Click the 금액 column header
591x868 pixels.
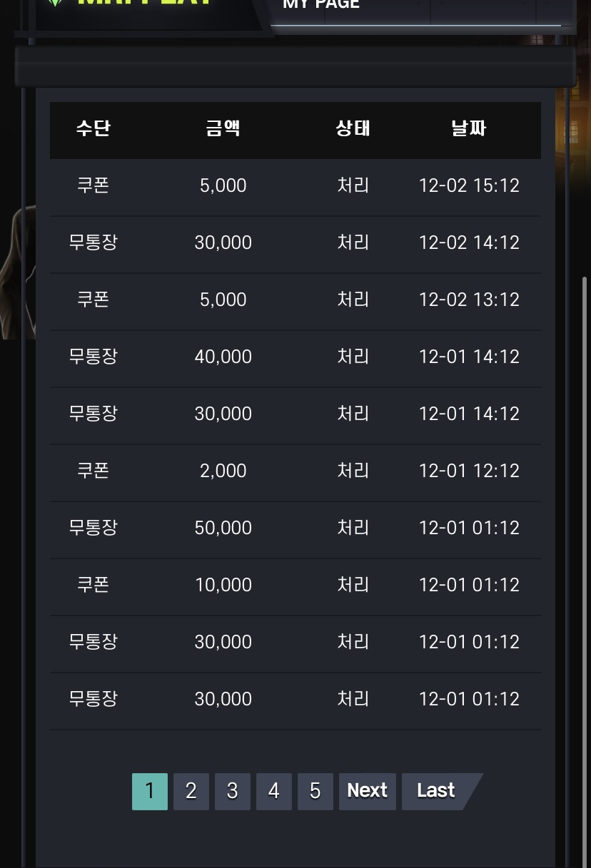223,129
